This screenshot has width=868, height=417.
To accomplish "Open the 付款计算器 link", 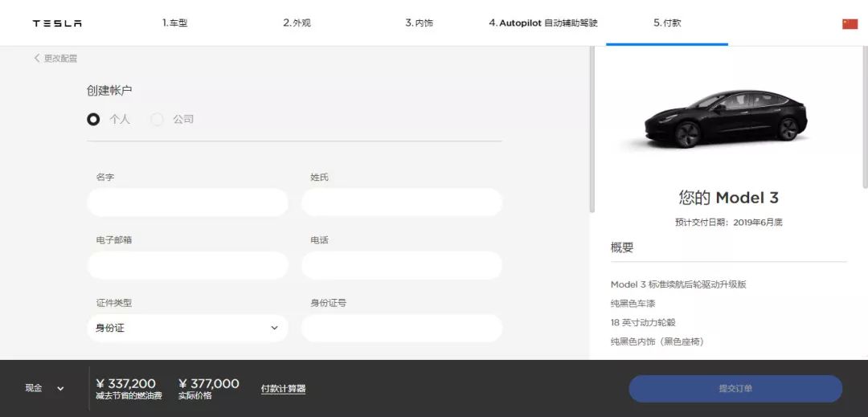I will [284, 389].
